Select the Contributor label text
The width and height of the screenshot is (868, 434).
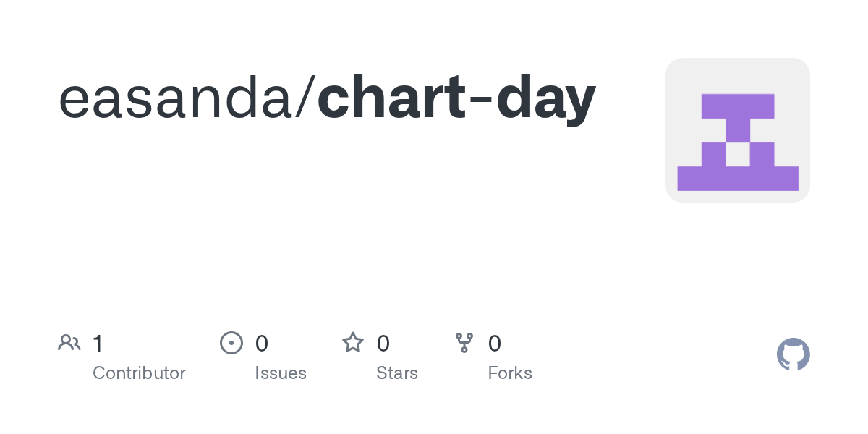point(139,373)
